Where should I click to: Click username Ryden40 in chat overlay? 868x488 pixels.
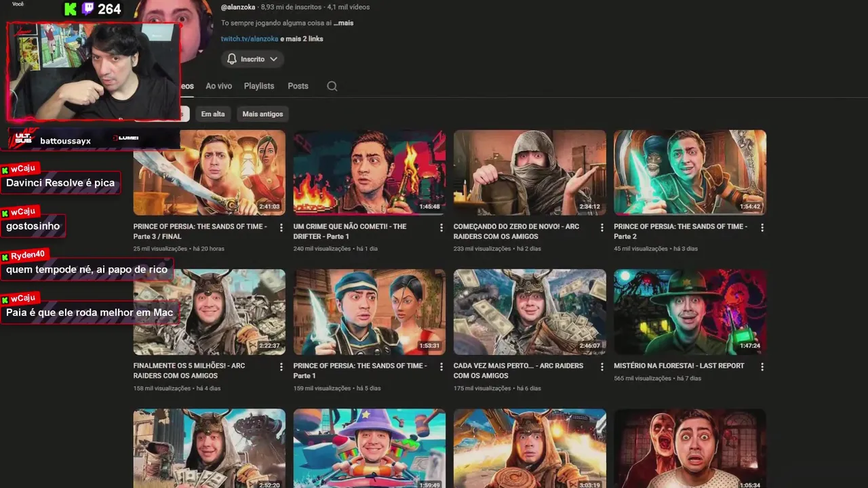[x=27, y=255]
